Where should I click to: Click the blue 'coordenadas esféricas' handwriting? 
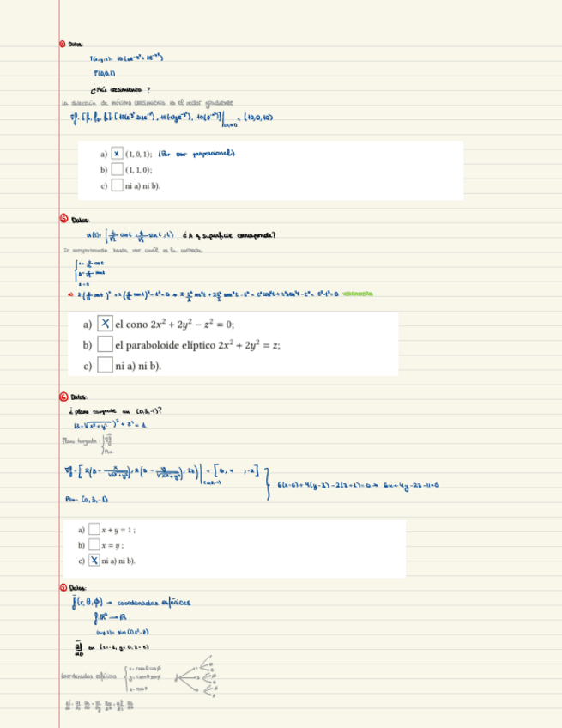(x=154, y=603)
